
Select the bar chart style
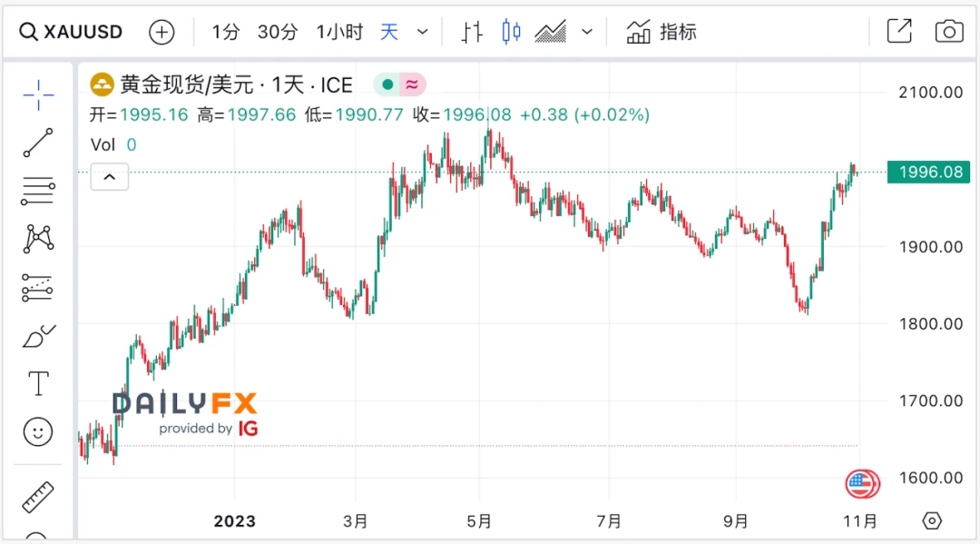tap(472, 33)
